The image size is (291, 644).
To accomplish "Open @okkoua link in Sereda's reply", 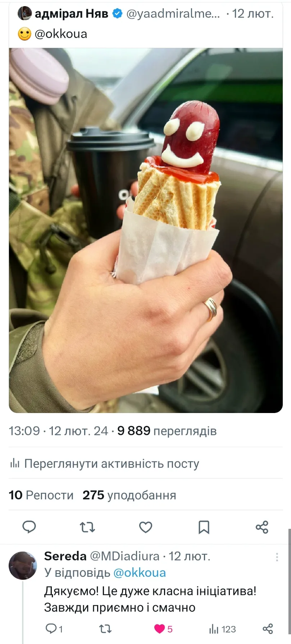I will [x=140, y=573].
